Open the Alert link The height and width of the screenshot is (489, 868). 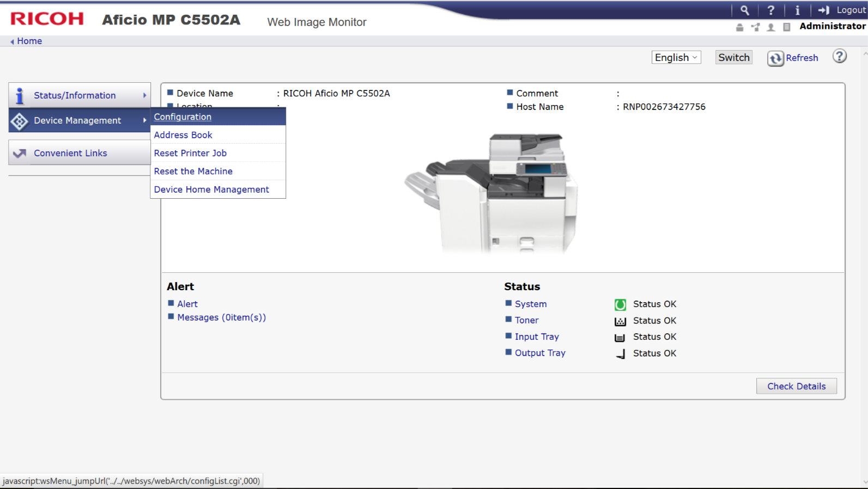(187, 304)
